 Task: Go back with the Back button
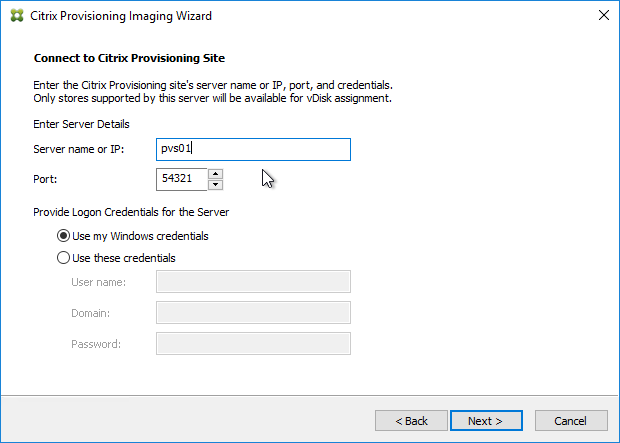pyautogui.click(x=411, y=420)
